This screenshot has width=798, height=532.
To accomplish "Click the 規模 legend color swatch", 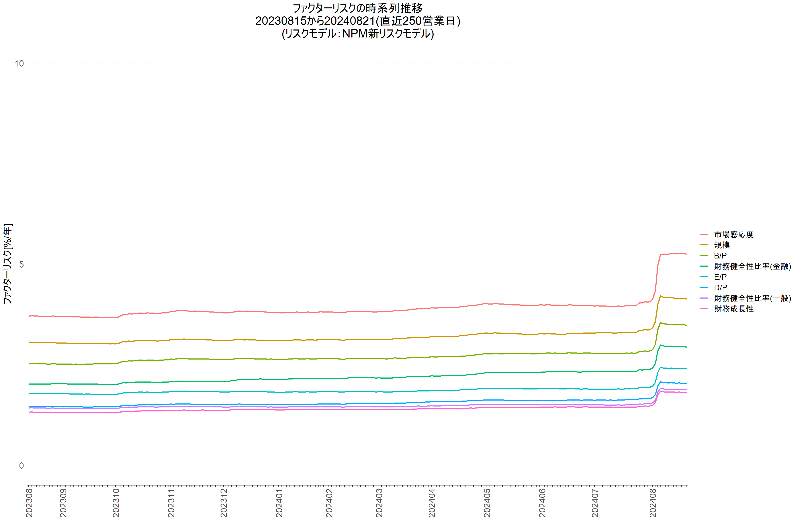I will [704, 245].
